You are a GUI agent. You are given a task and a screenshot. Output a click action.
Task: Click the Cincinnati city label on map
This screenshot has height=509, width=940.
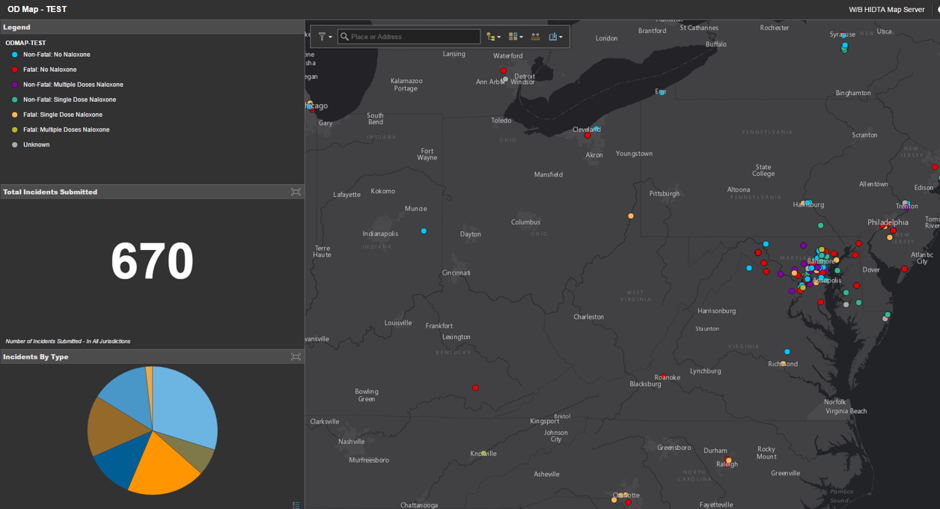click(x=456, y=273)
